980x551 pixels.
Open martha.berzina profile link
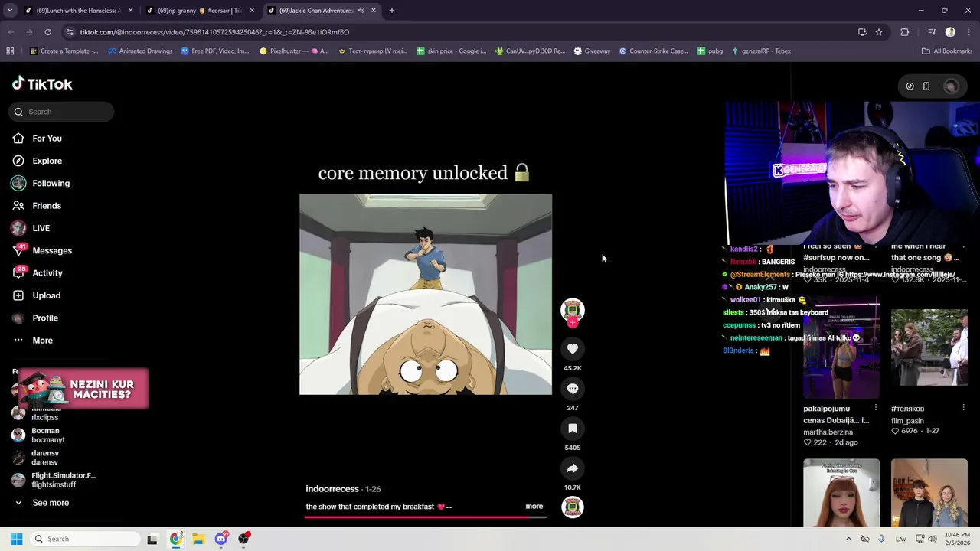pos(828,432)
